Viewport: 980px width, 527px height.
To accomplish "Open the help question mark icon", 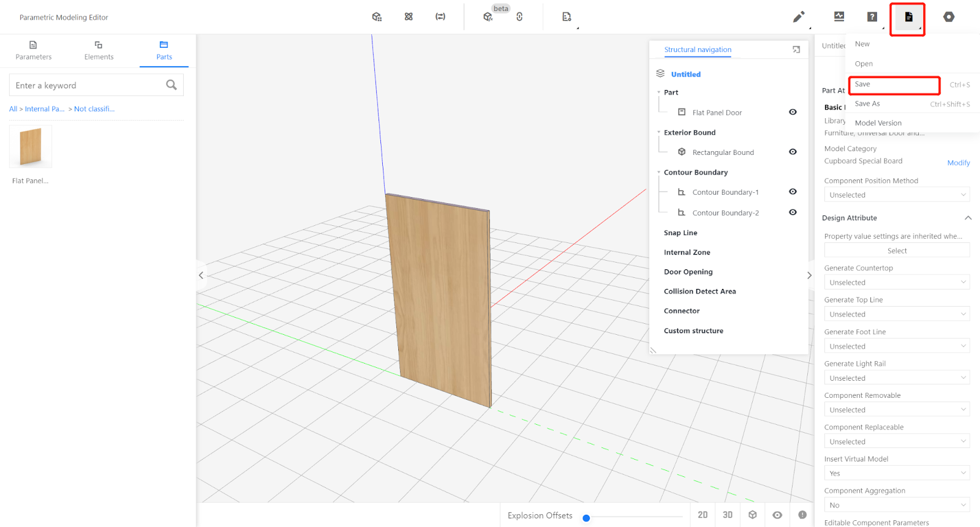I will point(872,17).
